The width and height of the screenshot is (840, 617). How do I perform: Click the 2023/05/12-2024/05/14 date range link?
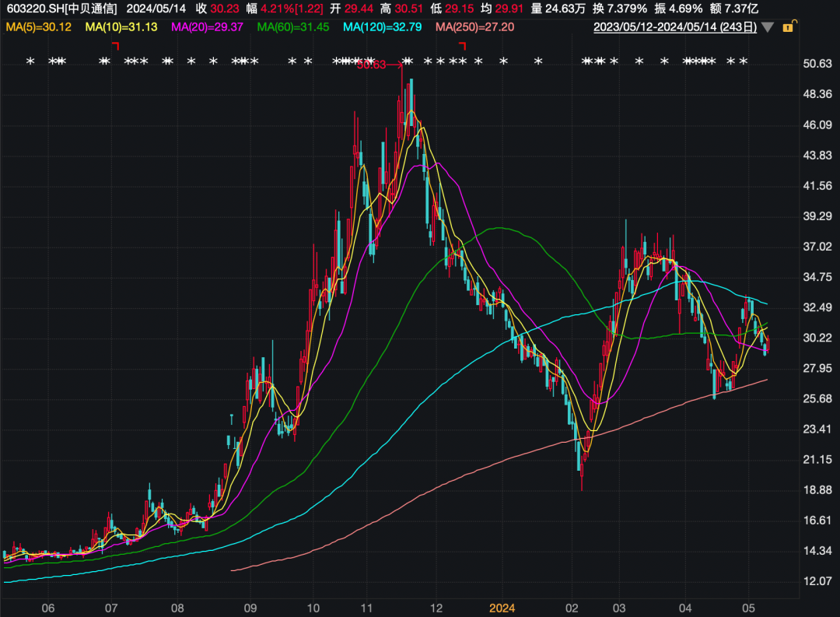[x=675, y=27]
